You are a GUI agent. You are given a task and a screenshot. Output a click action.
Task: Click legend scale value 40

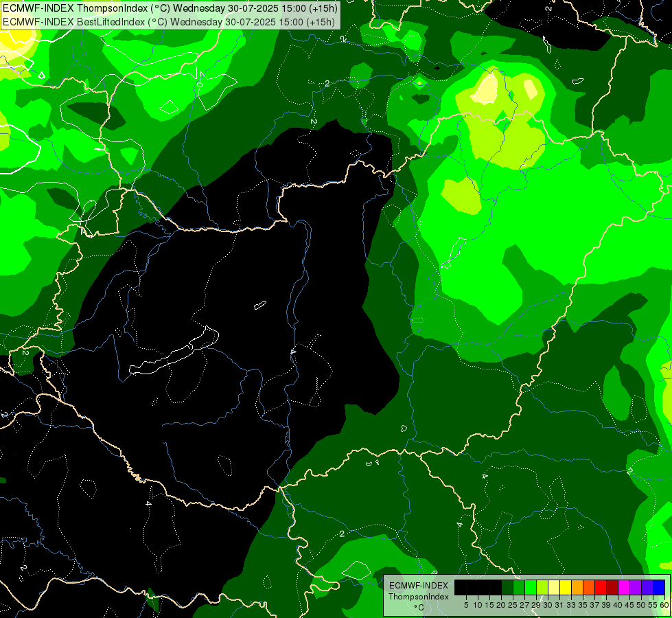(x=618, y=605)
